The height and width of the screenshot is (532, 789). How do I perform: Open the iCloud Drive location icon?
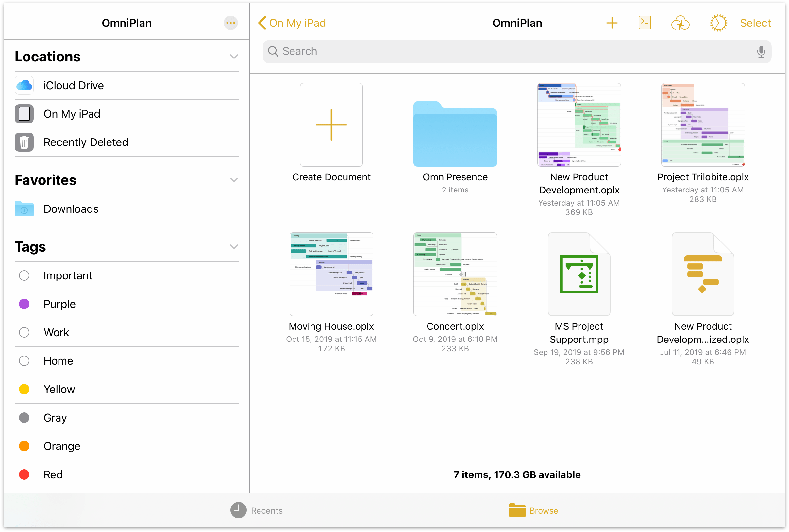point(24,84)
